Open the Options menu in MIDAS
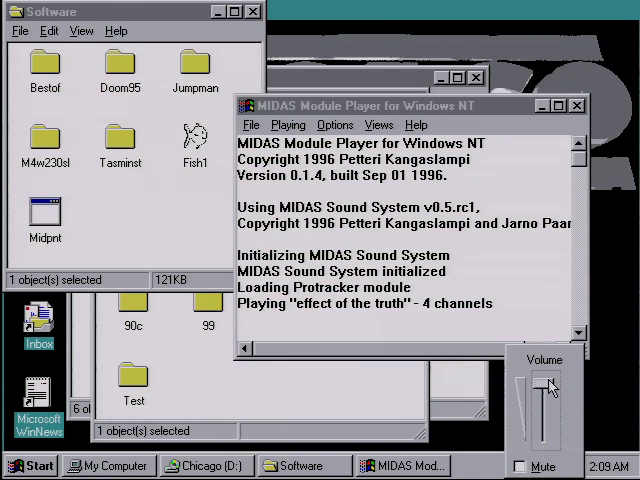640x480 pixels. (x=335, y=125)
